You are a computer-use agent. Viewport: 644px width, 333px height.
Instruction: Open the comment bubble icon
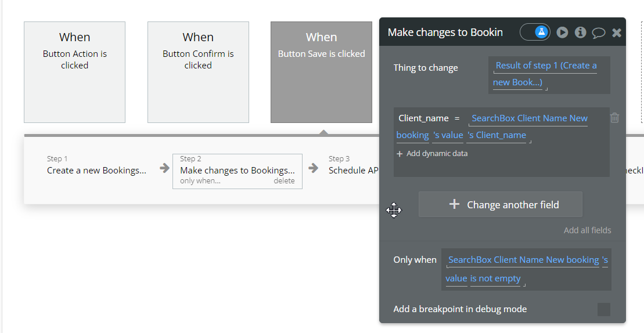tap(598, 33)
